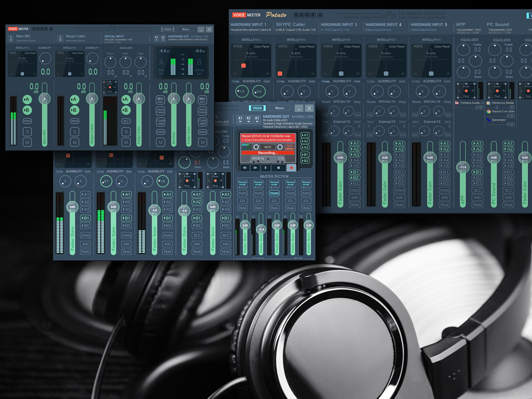Image resolution: width=532 pixels, height=399 pixels.
Task: Open Menu in the Banana window
Action: coord(280,108)
